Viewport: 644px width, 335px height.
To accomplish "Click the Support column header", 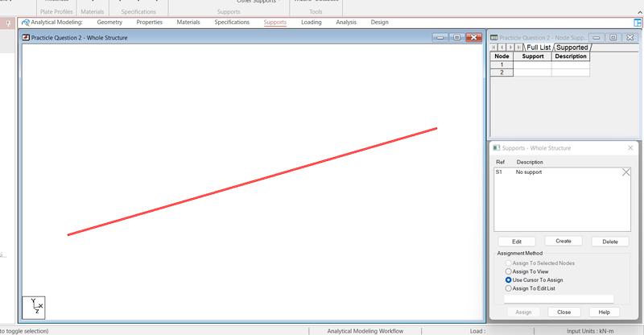I will point(533,56).
